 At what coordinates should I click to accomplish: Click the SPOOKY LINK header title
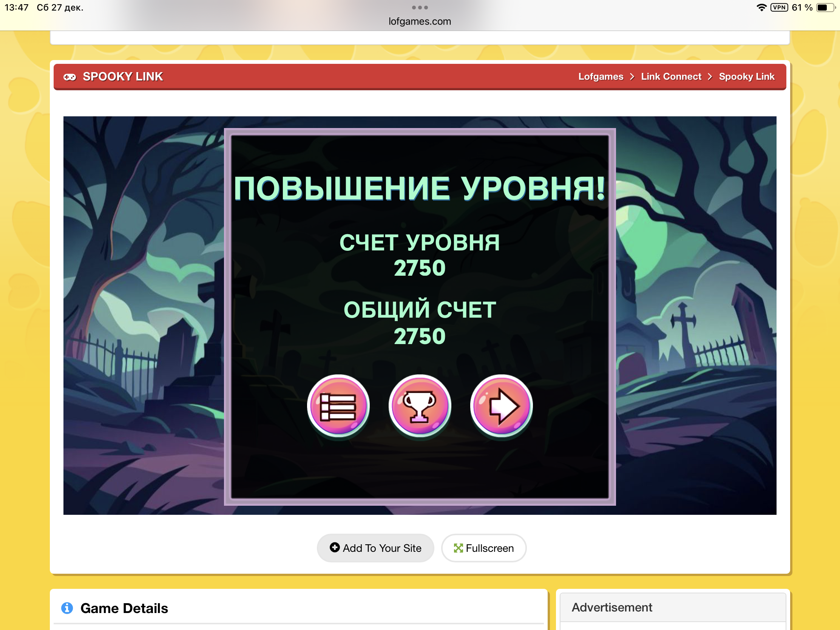[123, 77]
